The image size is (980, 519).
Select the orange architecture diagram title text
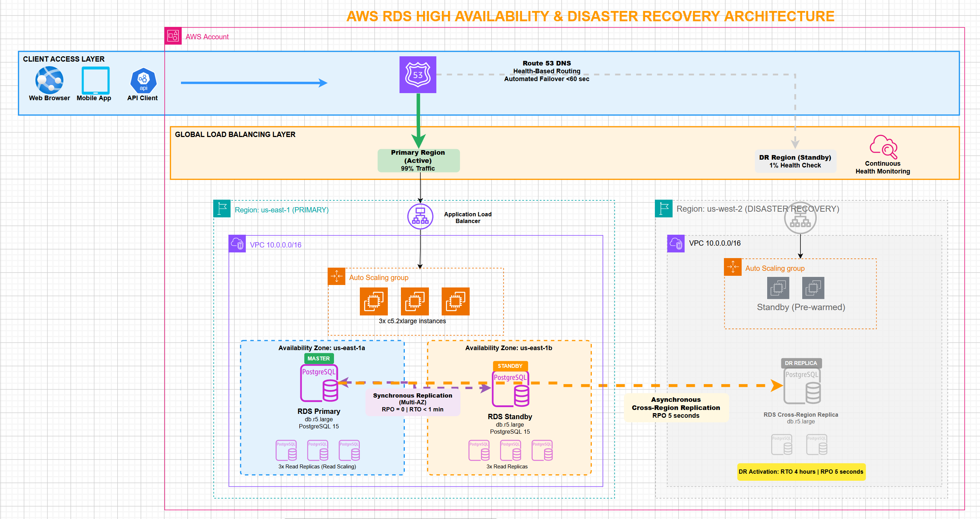pyautogui.click(x=590, y=16)
